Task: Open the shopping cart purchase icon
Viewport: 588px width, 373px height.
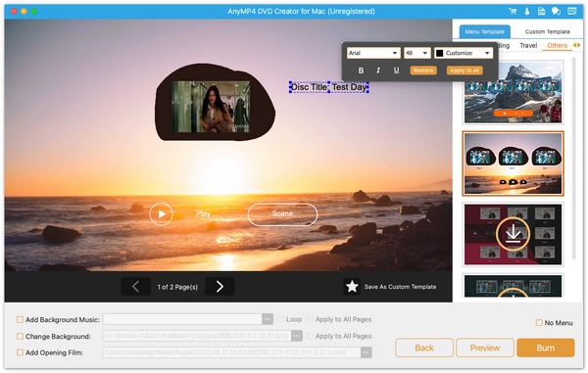Action: (513, 11)
